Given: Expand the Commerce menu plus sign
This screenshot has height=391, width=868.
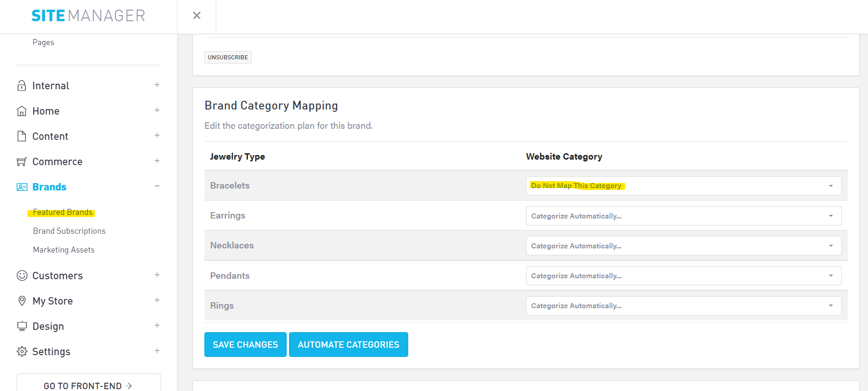Looking at the screenshot, I should click(157, 161).
